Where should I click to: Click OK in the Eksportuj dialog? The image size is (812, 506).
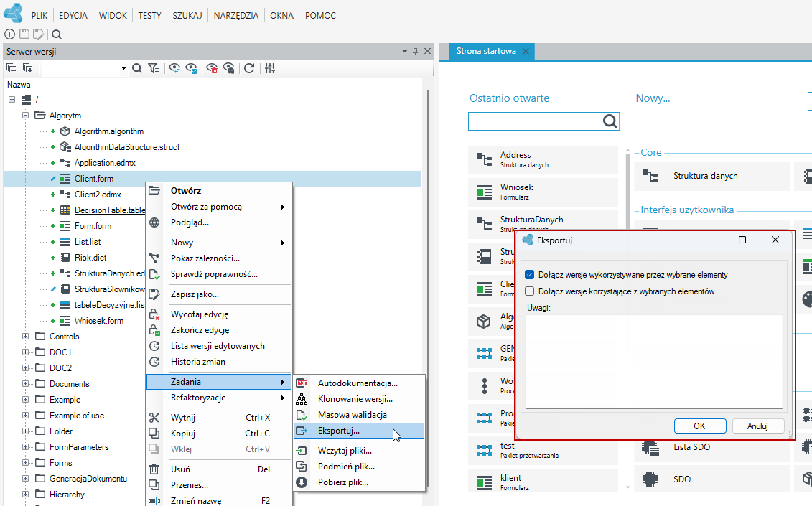point(699,426)
